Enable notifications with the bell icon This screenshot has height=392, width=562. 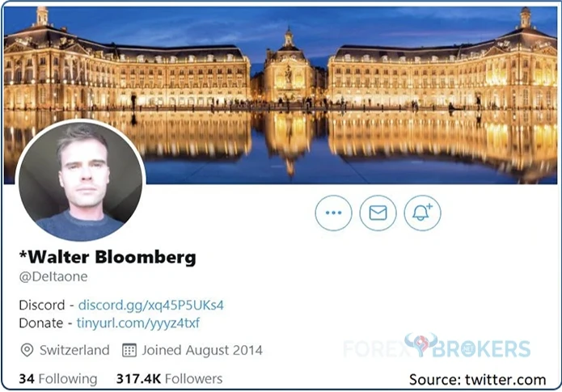coord(422,213)
